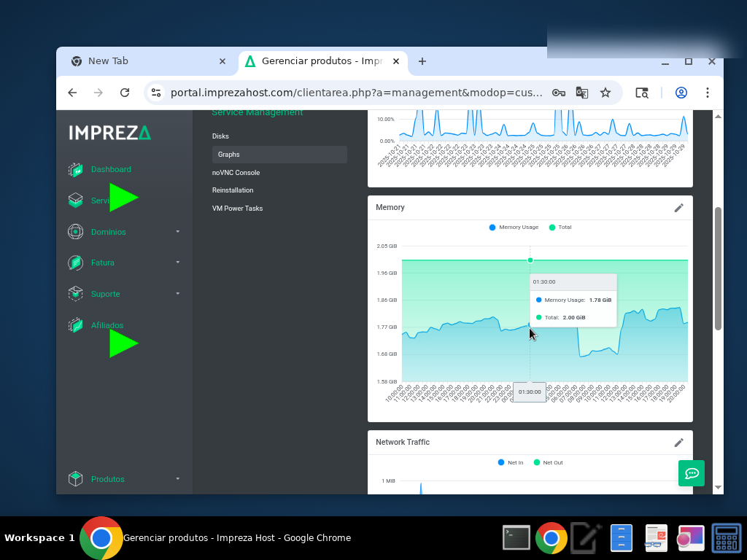This screenshot has height=560, width=747.
Task: Close the Gerenciar produtos tab
Action: coord(396,61)
